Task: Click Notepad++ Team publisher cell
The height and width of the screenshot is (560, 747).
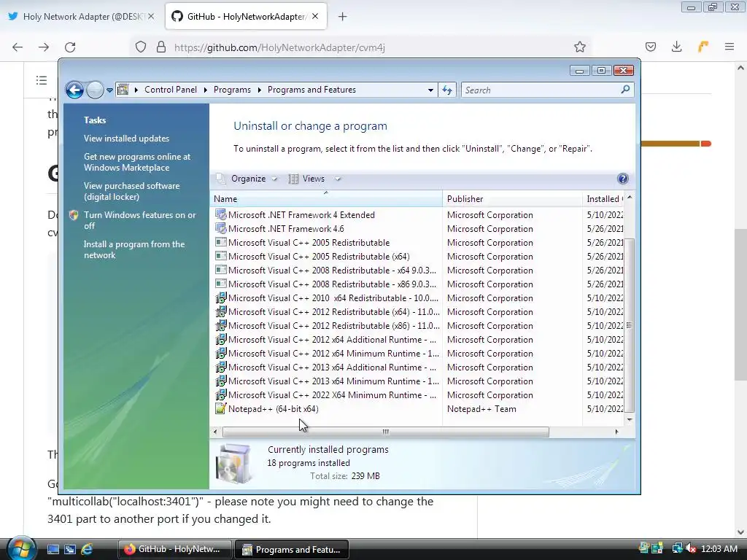Action: coord(481,408)
